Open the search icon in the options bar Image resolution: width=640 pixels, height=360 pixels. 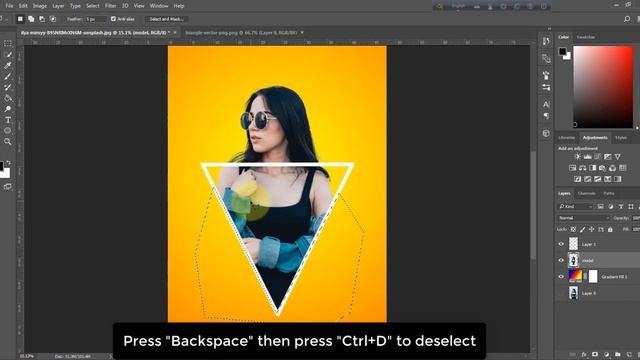627,19
